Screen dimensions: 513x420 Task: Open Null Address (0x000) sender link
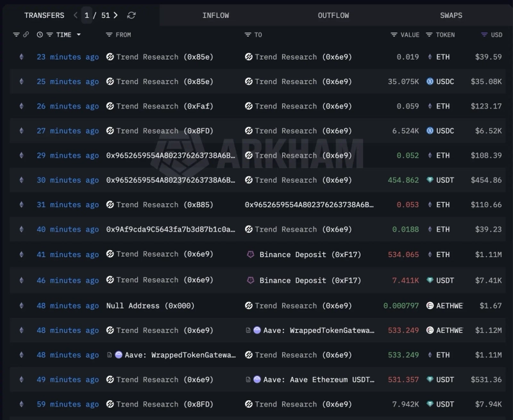coord(150,306)
